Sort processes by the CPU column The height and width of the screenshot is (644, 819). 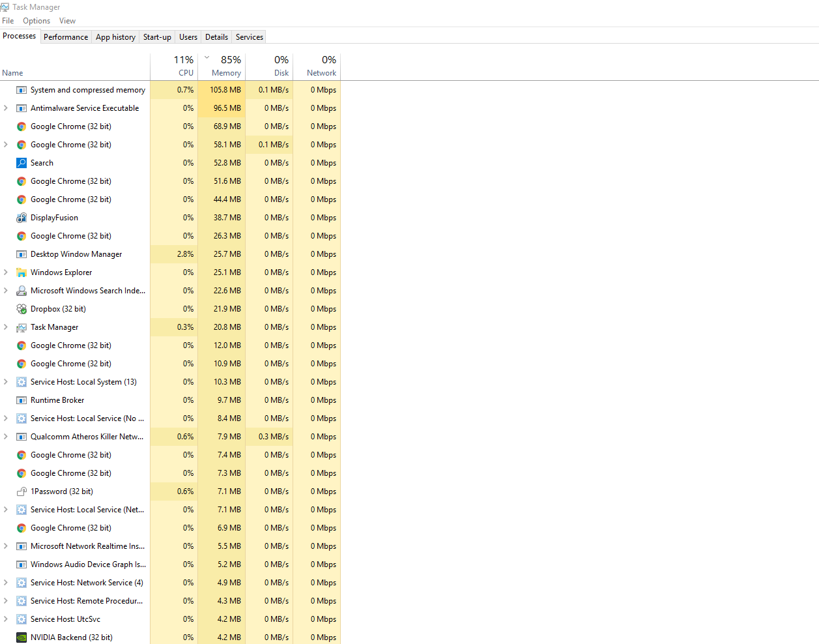tap(174, 66)
